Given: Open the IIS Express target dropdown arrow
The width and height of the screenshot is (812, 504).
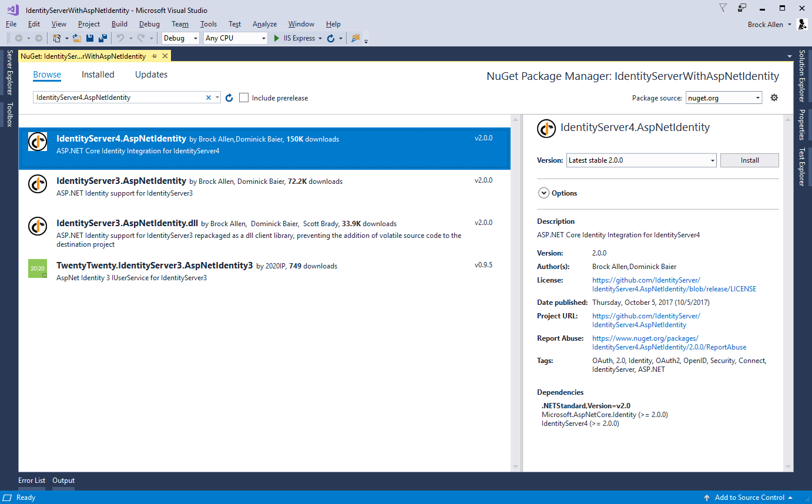Looking at the screenshot, I should pos(320,38).
